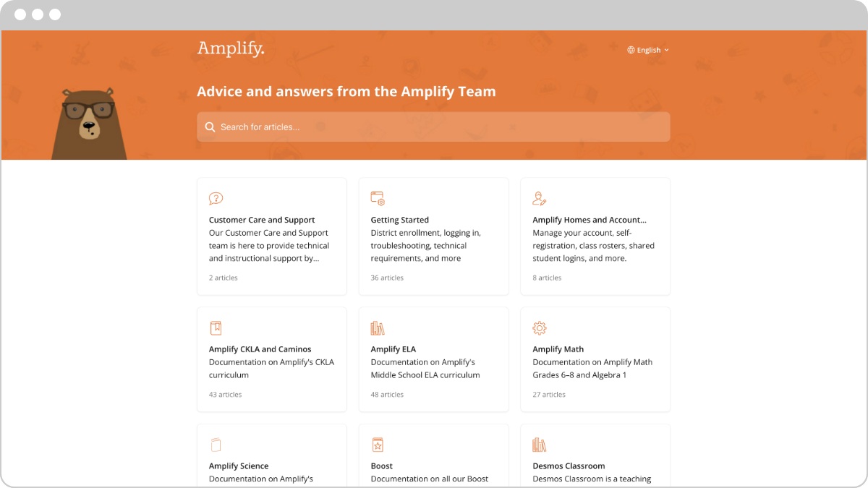Open the English language dropdown
Viewport: 868px width, 488px height.
(x=647, y=50)
